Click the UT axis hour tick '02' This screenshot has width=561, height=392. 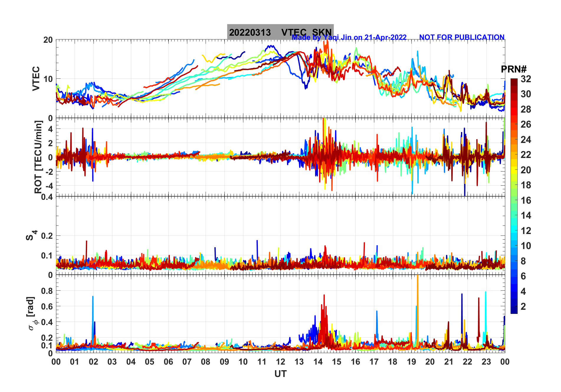tap(93, 362)
